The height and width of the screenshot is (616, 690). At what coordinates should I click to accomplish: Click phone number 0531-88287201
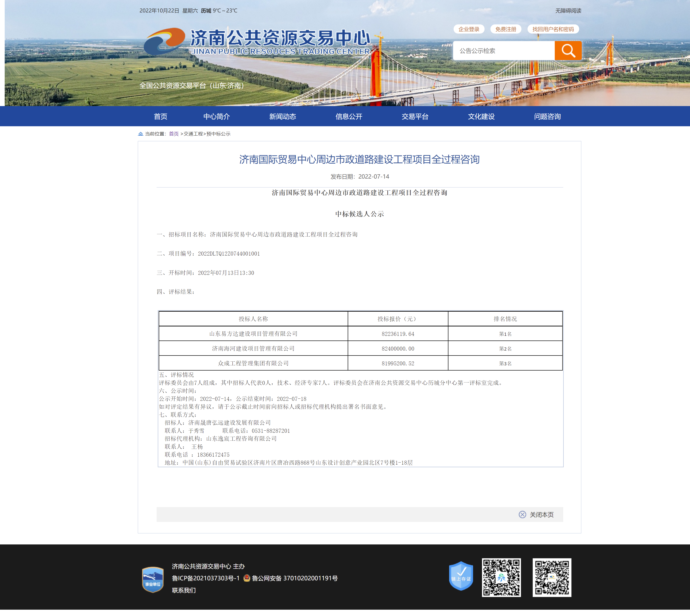coord(270,431)
